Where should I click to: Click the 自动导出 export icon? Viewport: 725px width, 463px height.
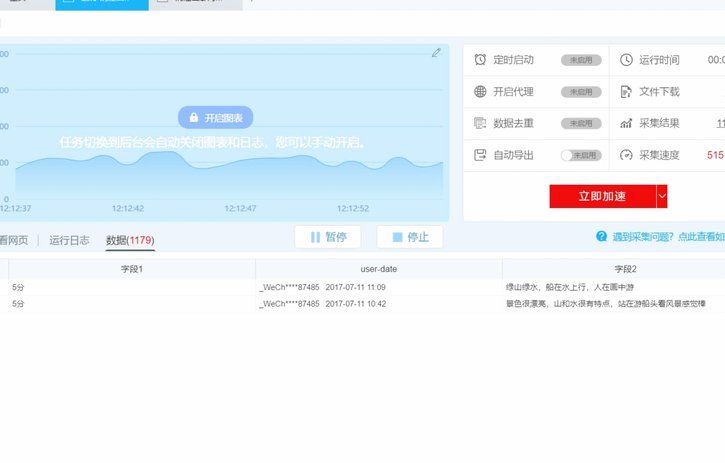point(480,155)
